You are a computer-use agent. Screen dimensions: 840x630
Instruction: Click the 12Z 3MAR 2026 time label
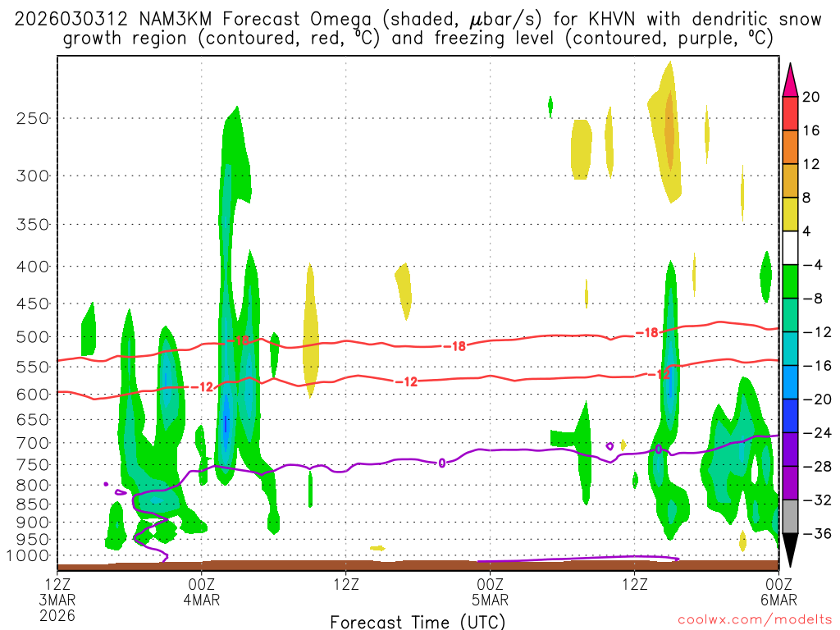[x=57, y=599]
